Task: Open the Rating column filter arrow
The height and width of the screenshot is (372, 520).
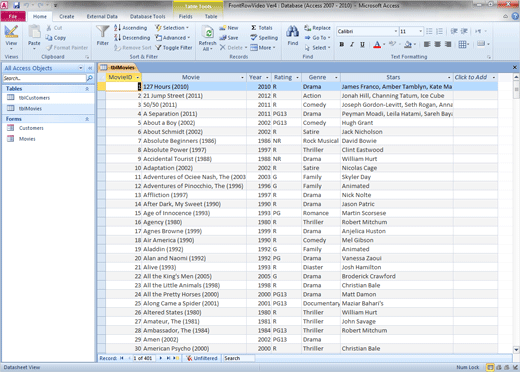Action: pos(297,77)
